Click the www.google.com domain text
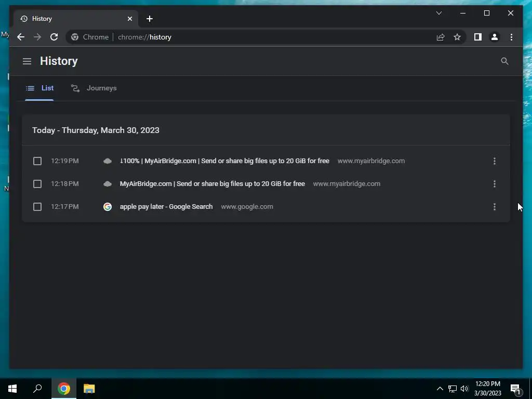This screenshot has height=399, width=532. point(247,207)
